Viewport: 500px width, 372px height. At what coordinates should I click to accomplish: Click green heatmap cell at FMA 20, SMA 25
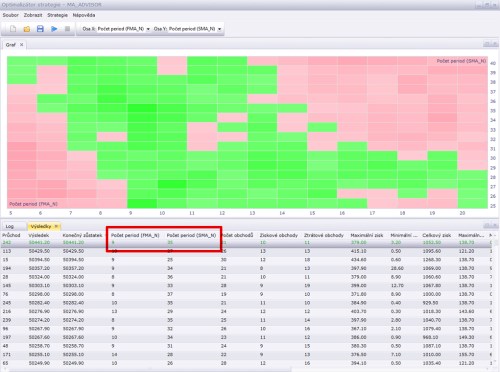pos(473,203)
